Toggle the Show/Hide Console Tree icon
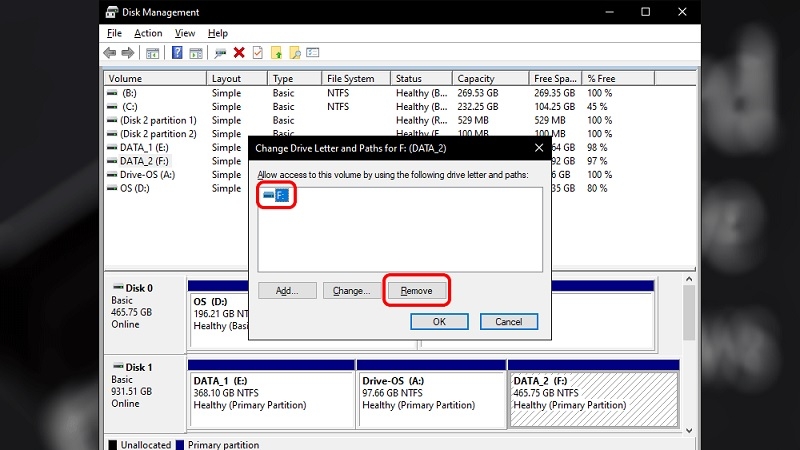The width and height of the screenshot is (800, 450). pos(152,53)
